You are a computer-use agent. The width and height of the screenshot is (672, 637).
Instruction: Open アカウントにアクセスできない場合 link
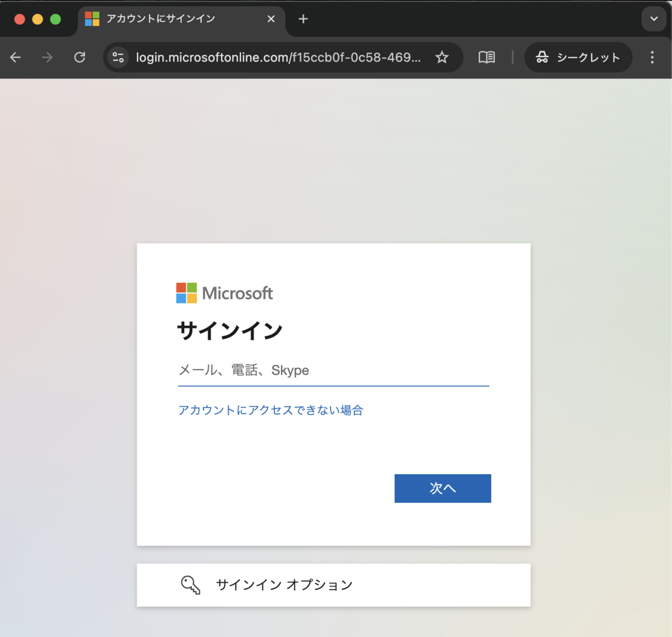tap(270, 410)
